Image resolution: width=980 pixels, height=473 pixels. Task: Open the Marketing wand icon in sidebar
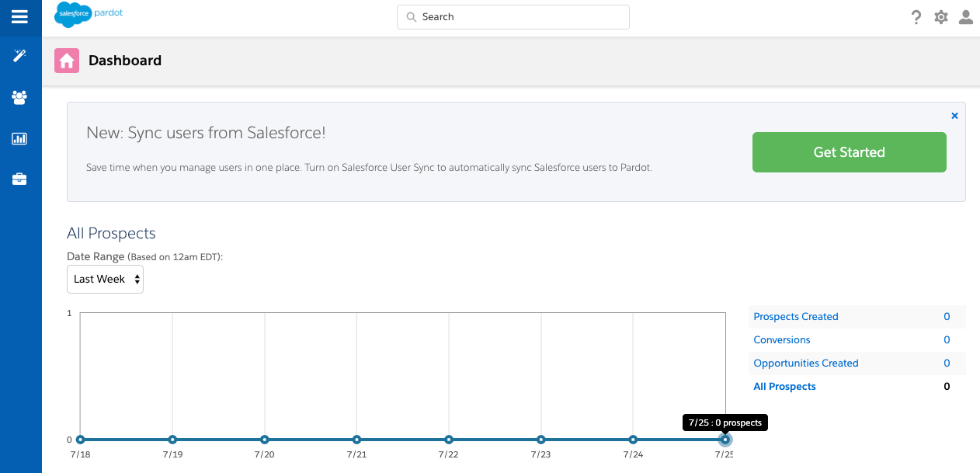(x=19, y=56)
